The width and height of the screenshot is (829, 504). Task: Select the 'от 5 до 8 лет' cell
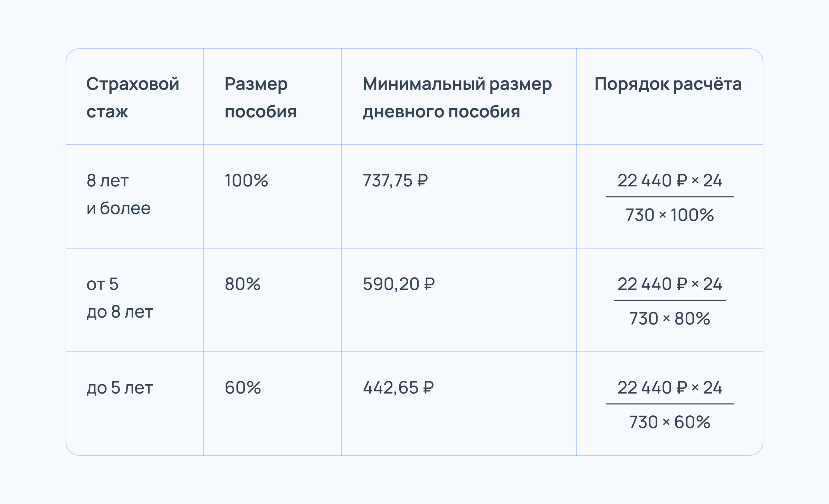(120, 298)
